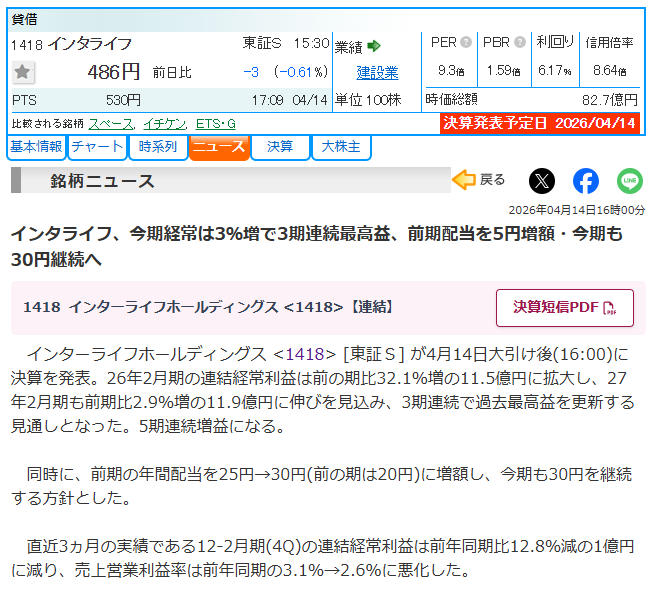
Task: Share the article via LINE
Action: coord(630,181)
